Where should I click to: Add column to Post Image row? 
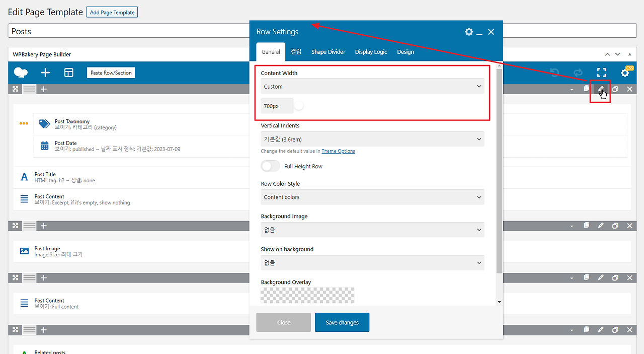(44, 226)
